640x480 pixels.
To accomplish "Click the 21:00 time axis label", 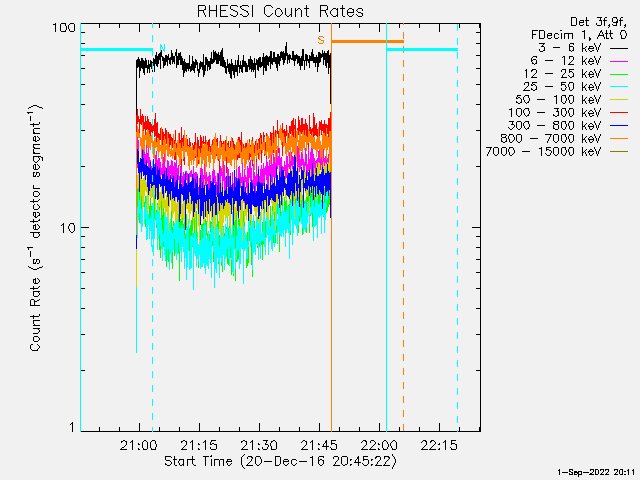I will coord(139,445).
